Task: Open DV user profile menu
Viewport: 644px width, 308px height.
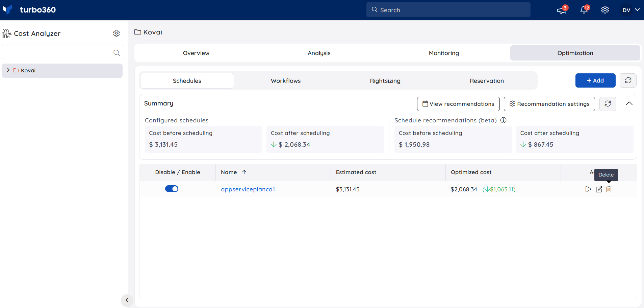Action: point(630,10)
